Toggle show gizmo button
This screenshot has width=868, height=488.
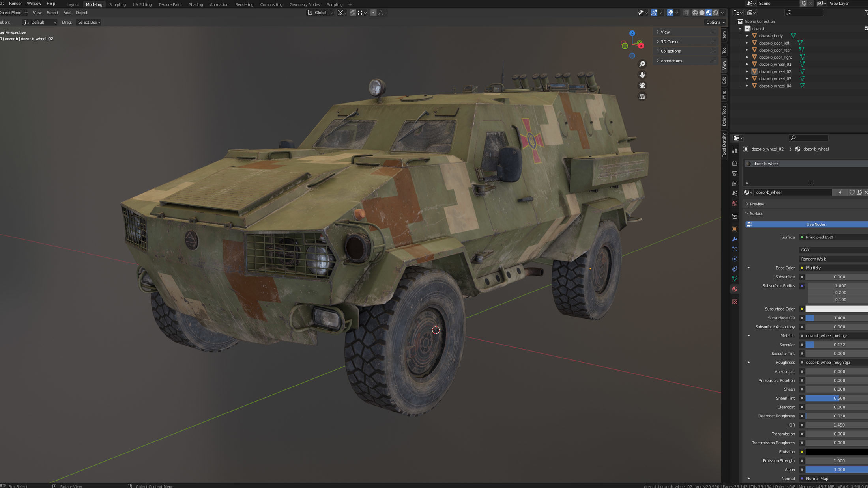[x=654, y=13]
